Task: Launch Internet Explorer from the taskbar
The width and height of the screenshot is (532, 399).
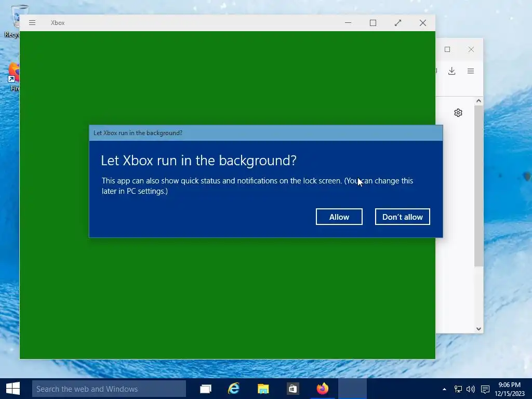Action: coord(234,389)
